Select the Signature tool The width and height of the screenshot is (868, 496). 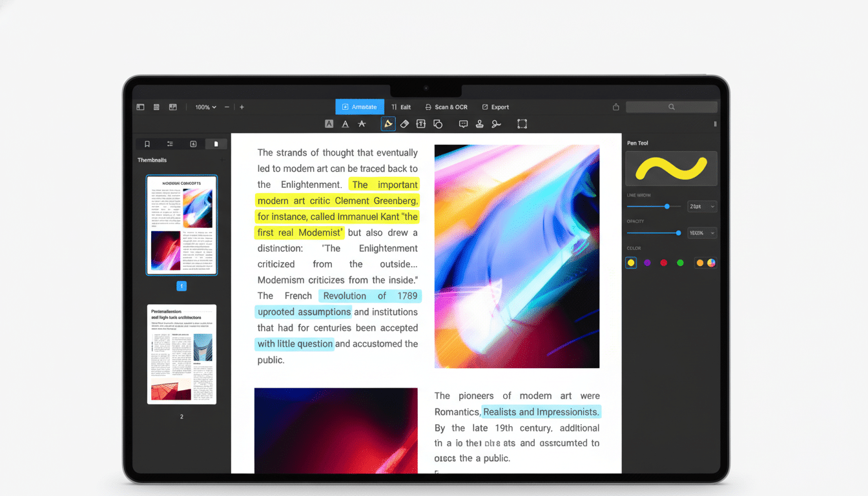(497, 123)
